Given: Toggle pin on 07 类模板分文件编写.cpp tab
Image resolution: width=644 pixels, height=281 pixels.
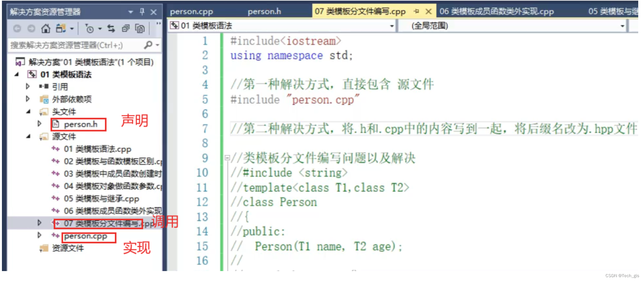Looking at the screenshot, I should [416, 12].
